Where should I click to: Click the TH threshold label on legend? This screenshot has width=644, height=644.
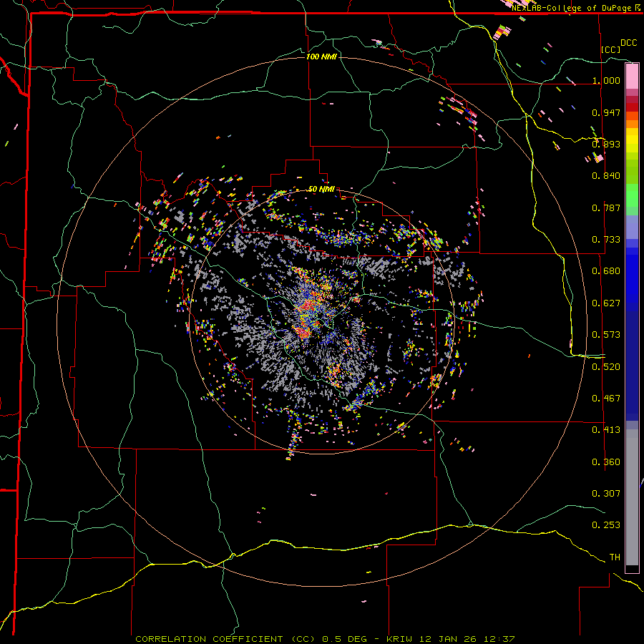[615, 557]
